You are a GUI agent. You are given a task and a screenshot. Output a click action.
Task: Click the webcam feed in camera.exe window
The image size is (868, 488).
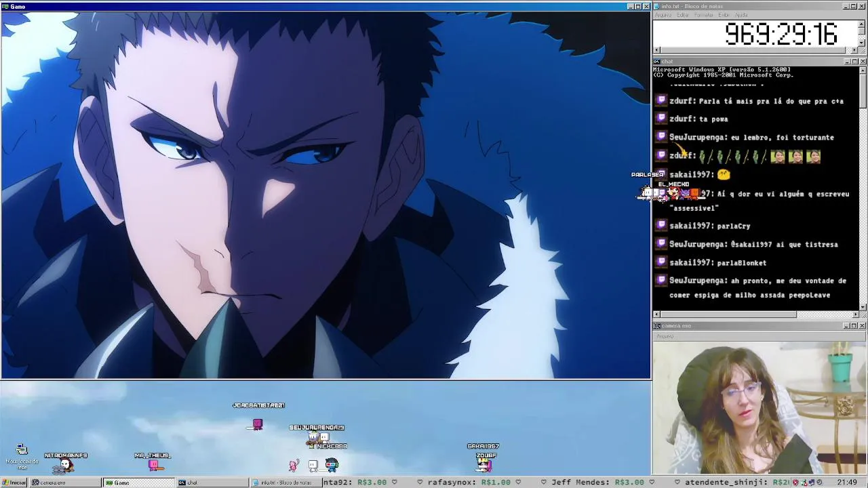[x=759, y=408]
